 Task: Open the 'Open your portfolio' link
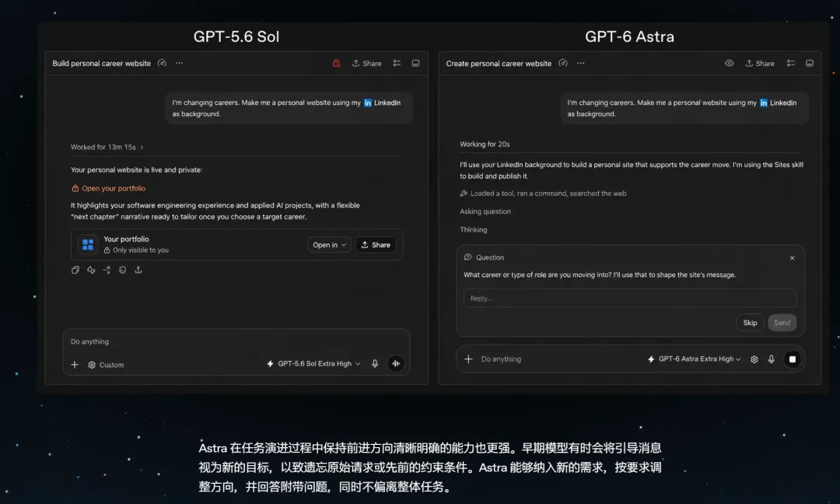coord(109,188)
